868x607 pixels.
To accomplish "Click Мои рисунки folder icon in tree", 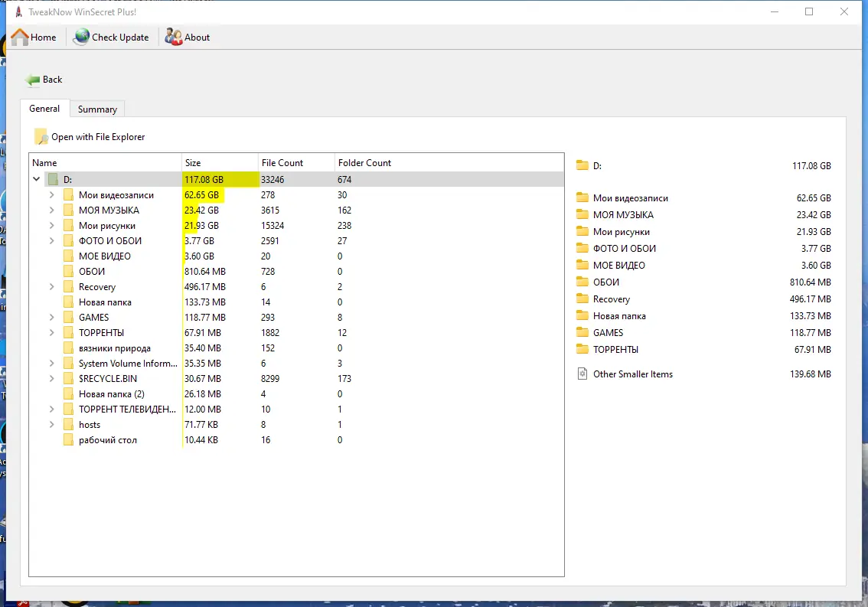I will (68, 225).
